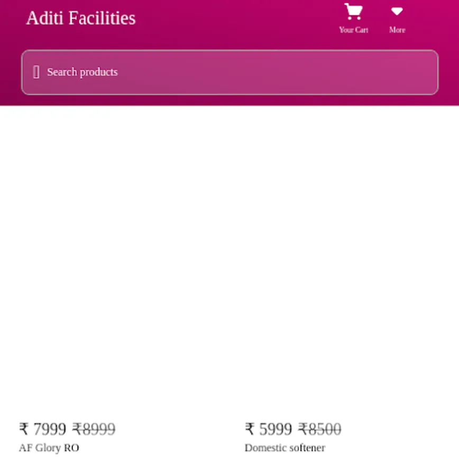Click the rupee symbol before 7999

pyautogui.click(x=24, y=429)
